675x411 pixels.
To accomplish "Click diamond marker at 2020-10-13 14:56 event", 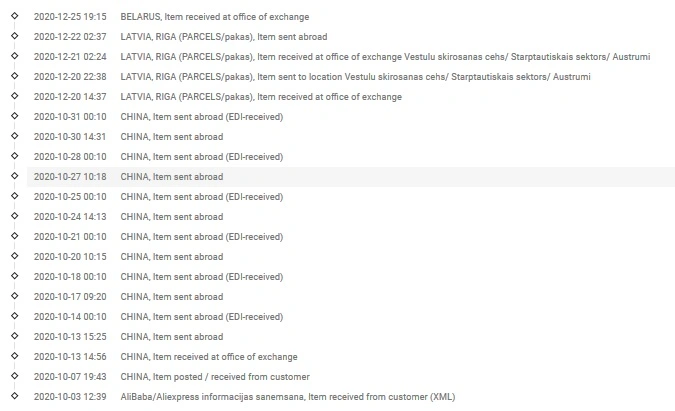I will point(14,356).
